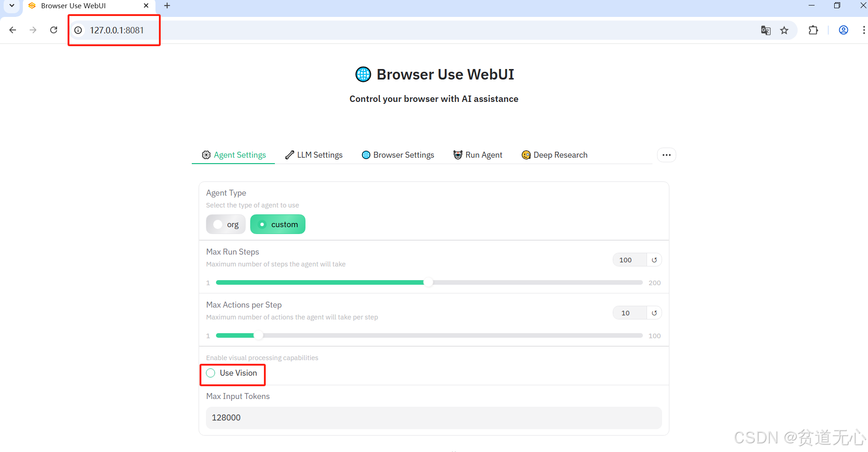Image resolution: width=868 pixels, height=452 pixels.
Task: Go back using browser back arrow
Action: pyautogui.click(x=13, y=30)
